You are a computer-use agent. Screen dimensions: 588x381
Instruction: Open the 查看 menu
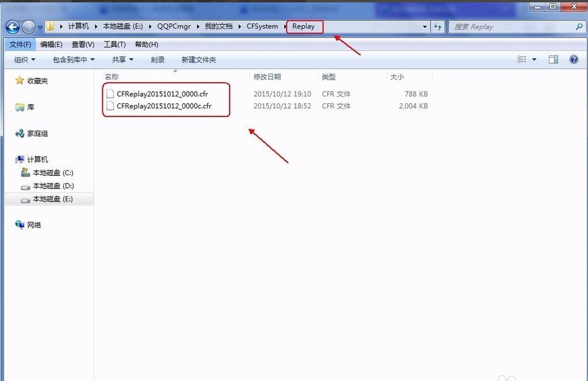(83, 43)
